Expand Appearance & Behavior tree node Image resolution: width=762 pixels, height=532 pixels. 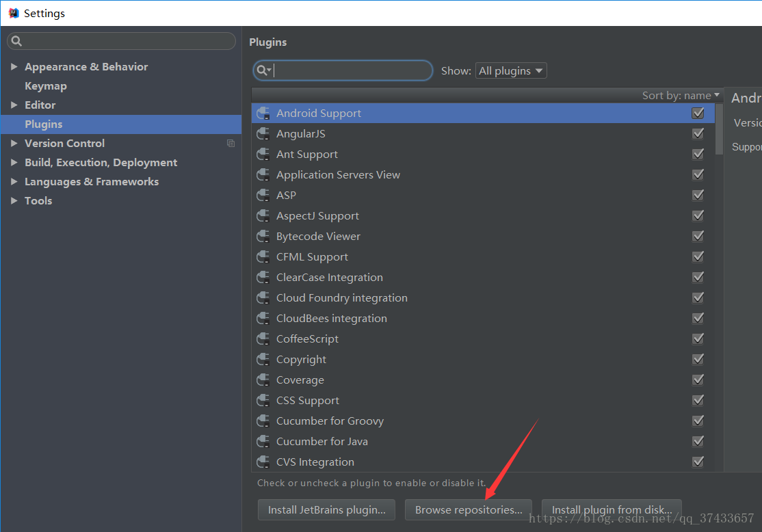click(x=14, y=66)
